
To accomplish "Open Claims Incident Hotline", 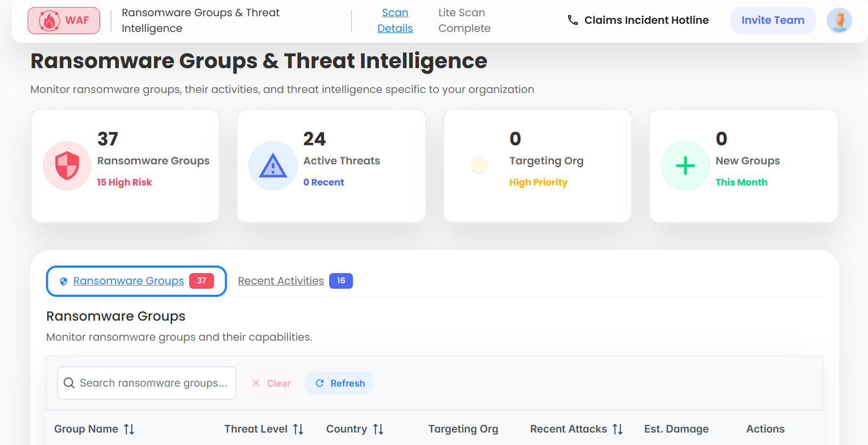I will click(646, 21).
